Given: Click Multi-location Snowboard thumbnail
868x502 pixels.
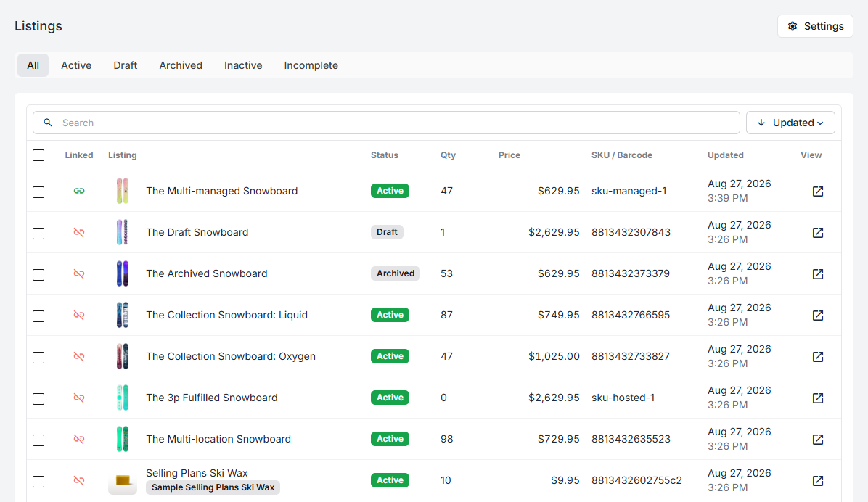Looking at the screenshot, I should click(x=123, y=439).
